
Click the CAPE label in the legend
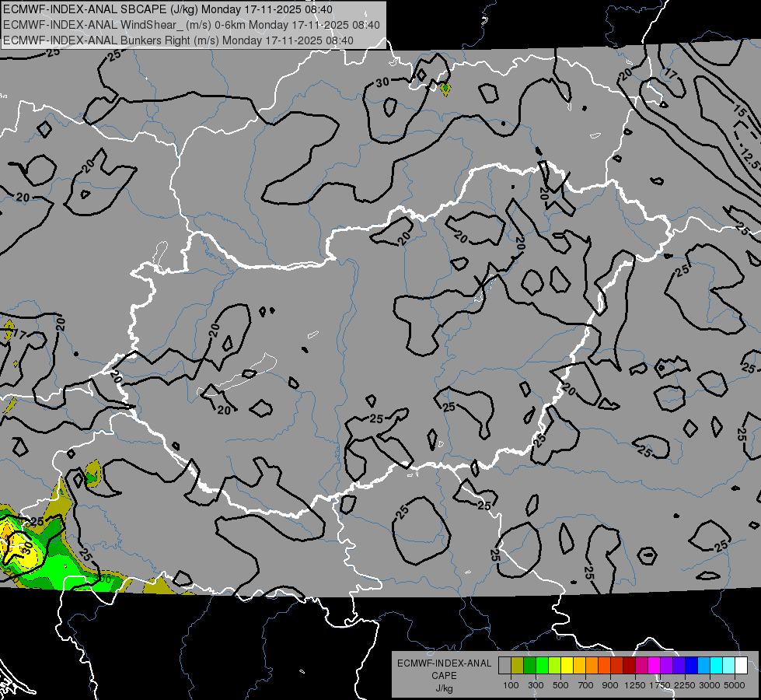pos(444,676)
